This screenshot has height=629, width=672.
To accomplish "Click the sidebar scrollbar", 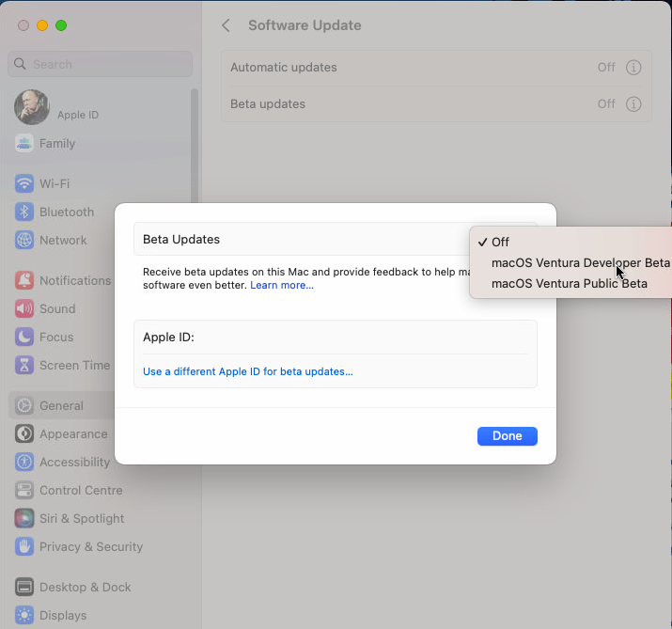I will click(x=195, y=146).
